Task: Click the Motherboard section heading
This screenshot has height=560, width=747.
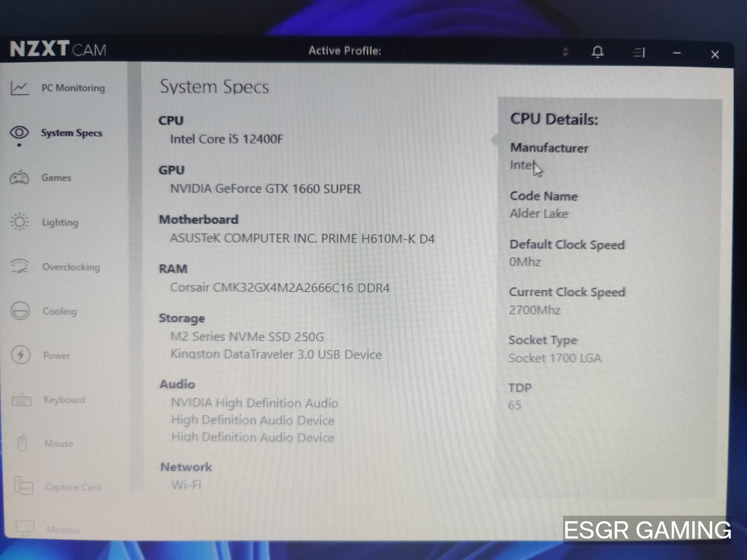Action: (x=198, y=219)
